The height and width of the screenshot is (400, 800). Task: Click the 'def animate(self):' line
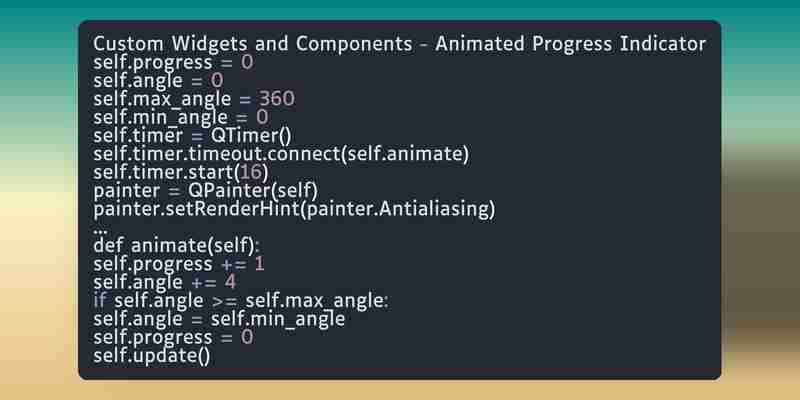point(177,246)
